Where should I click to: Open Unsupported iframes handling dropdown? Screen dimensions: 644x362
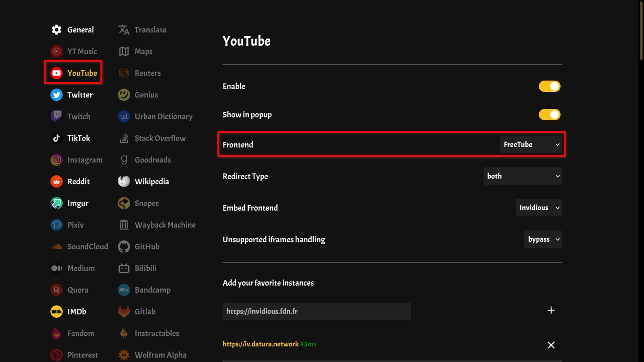click(543, 239)
